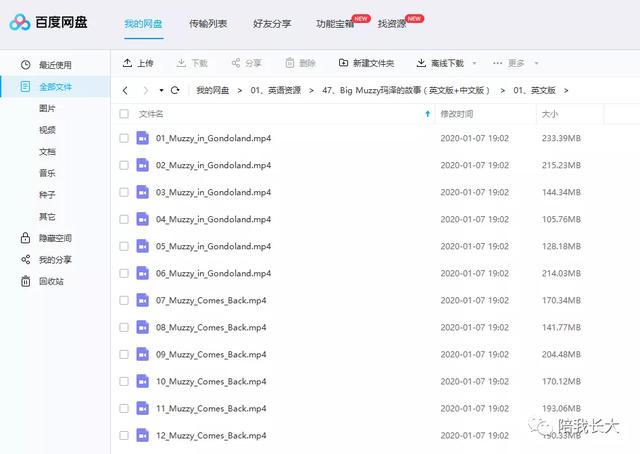Screen dimensions: 640x454
Task: Show the 视频 category
Action: tap(47, 130)
